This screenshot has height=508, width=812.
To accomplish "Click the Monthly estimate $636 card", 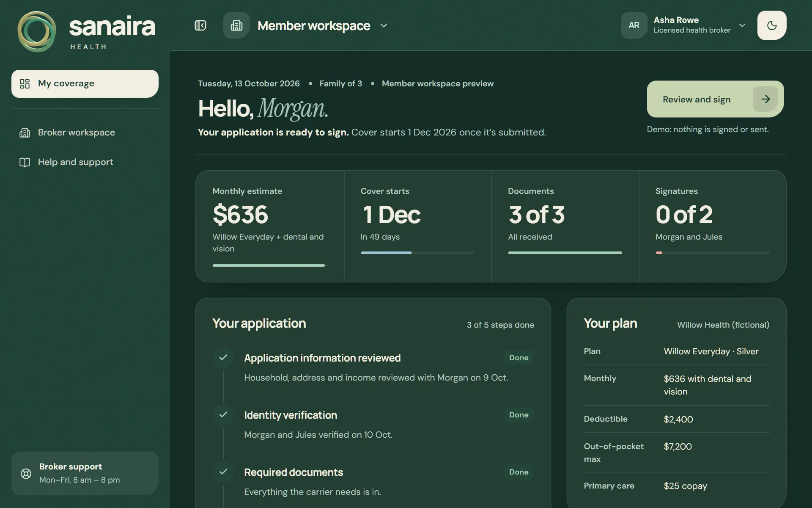I will [x=270, y=226].
